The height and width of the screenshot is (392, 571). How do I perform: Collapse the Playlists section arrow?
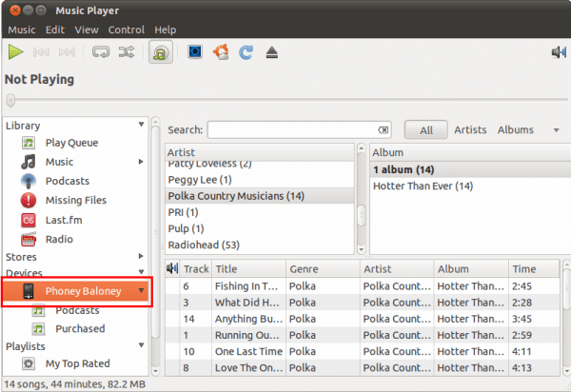[x=141, y=345]
